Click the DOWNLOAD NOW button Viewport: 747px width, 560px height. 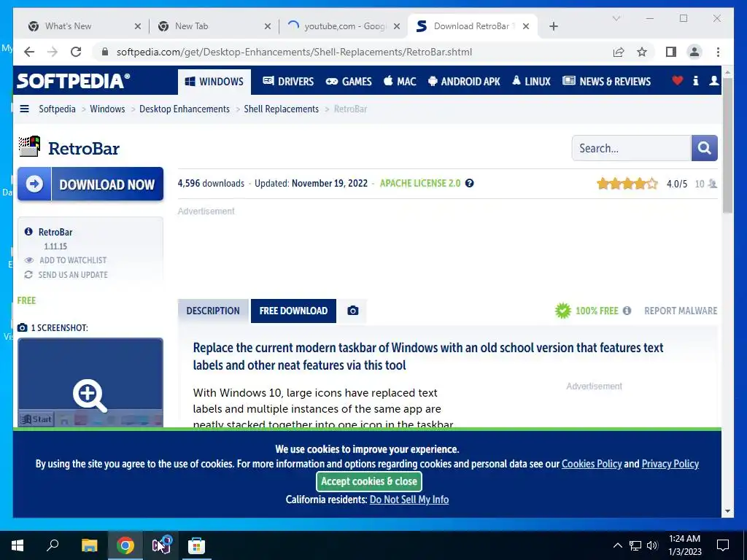click(90, 184)
